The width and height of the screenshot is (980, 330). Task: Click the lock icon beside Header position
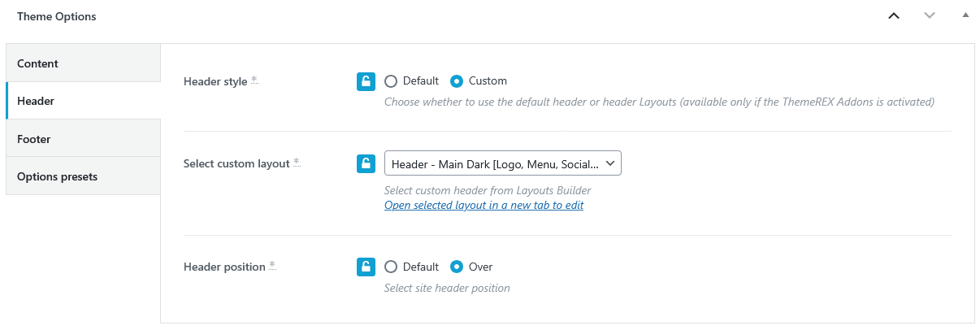point(366,267)
